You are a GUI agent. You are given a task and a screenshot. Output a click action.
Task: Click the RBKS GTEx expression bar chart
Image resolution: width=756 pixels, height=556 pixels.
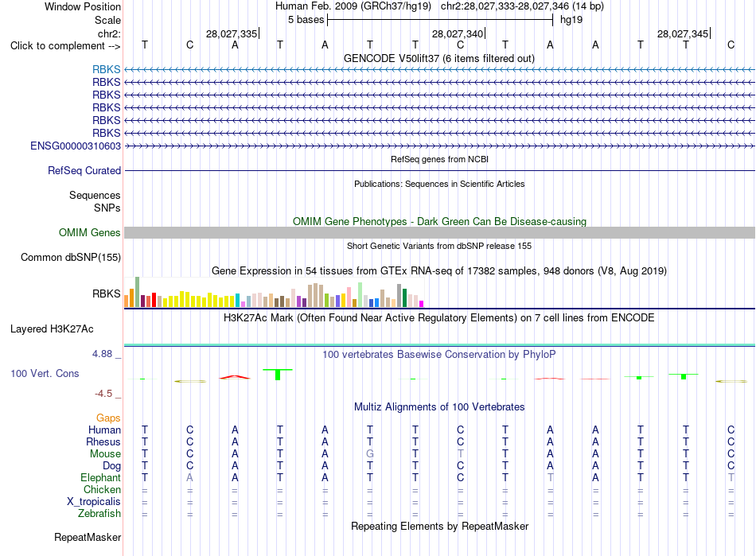coord(274,292)
